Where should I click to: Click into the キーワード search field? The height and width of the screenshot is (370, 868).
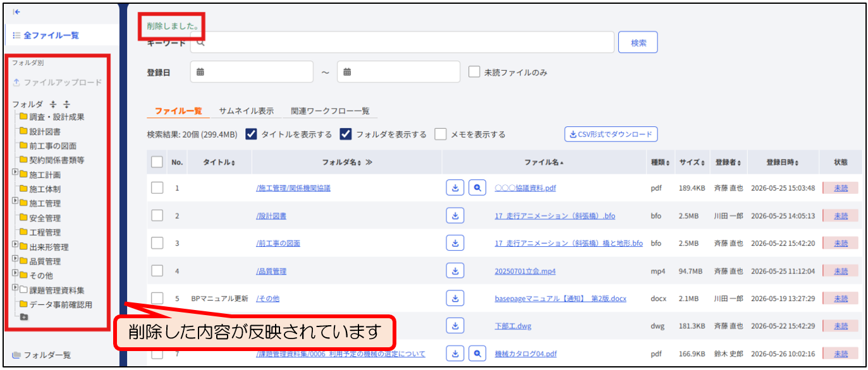pyautogui.click(x=402, y=42)
